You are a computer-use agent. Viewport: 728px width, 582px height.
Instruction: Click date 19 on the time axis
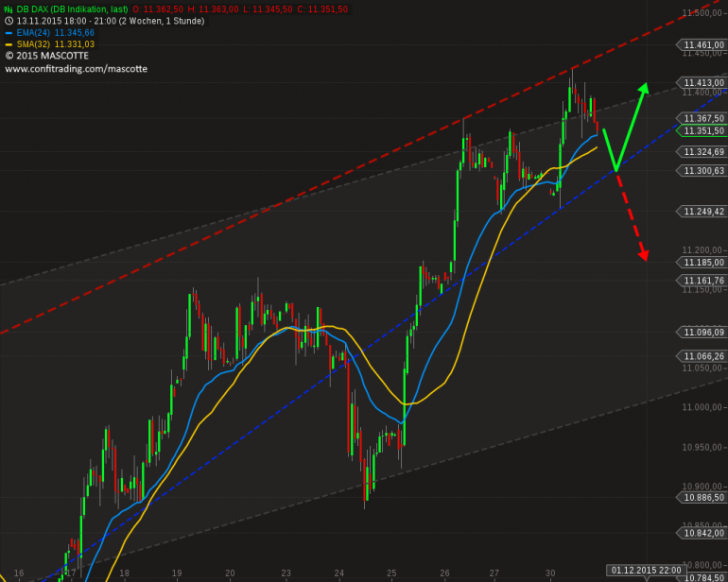(177, 573)
